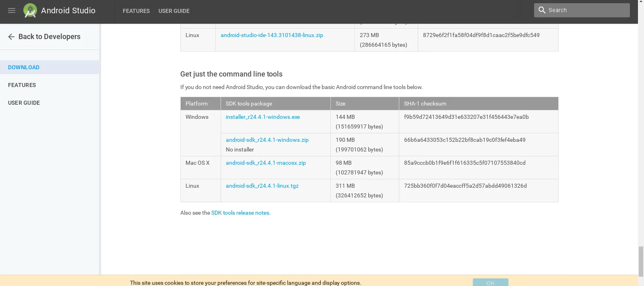Screen dimensions: 644x286
Task: Click the Android Studio title text
Action: 68,10
